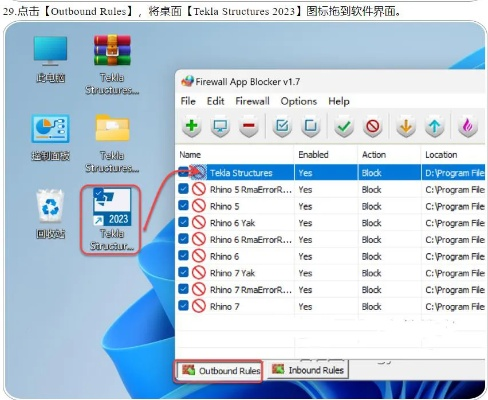
Task: Toggle the Rhino 6 RmaErrorR rule checkbox
Action: 183,239
